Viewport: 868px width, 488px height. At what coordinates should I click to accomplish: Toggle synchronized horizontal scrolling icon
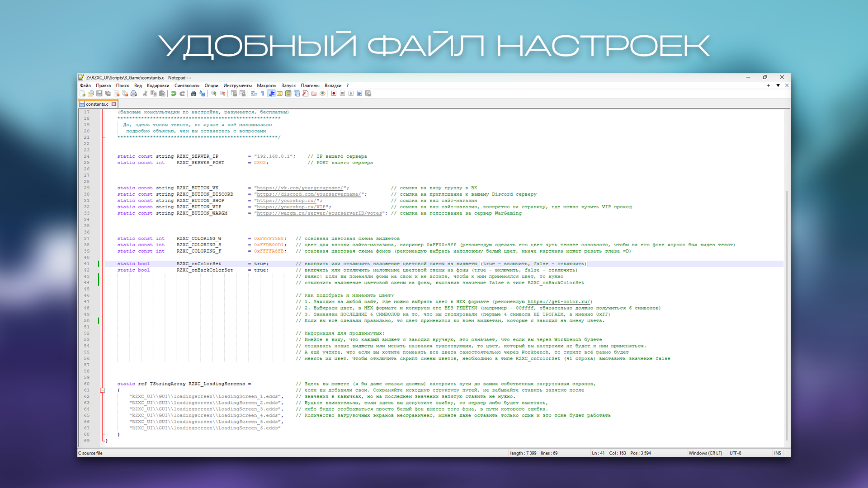click(242, 94)
